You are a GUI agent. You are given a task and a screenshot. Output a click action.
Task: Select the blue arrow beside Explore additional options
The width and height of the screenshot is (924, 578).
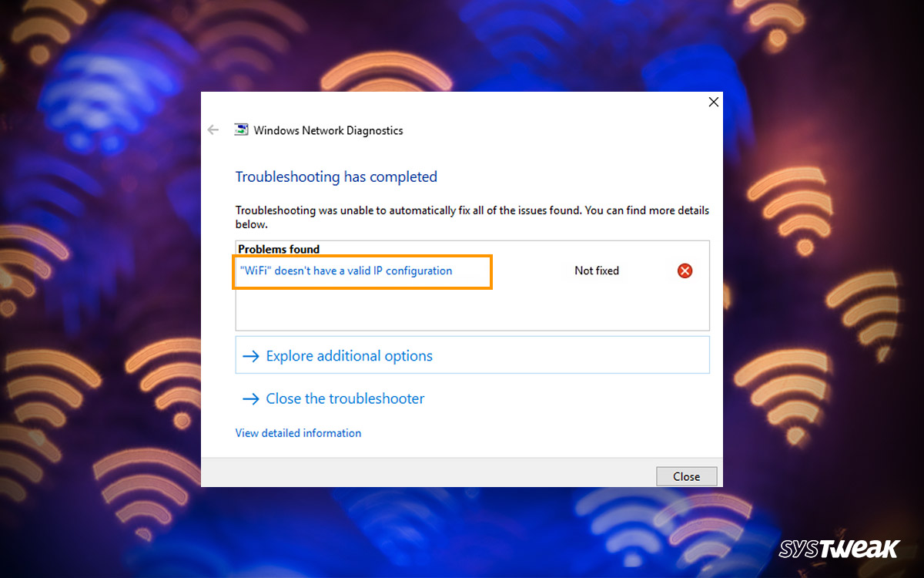pos(250,355)
